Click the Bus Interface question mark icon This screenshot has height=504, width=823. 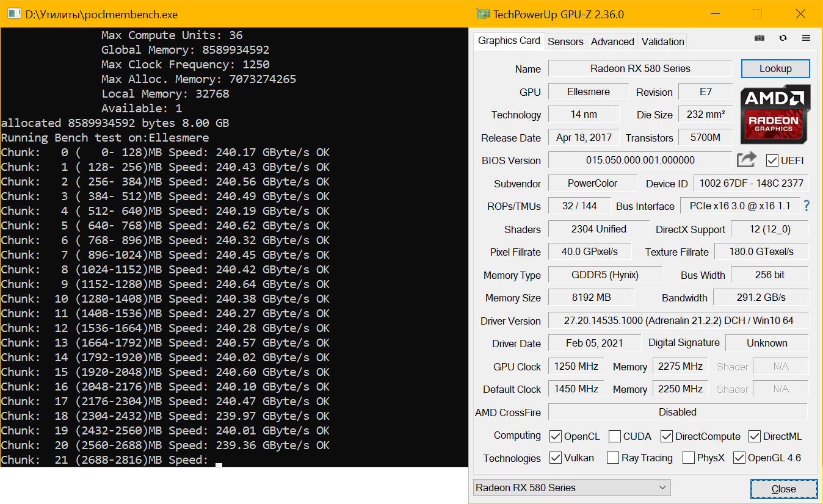pyautogui.click(x=806, y=206)
